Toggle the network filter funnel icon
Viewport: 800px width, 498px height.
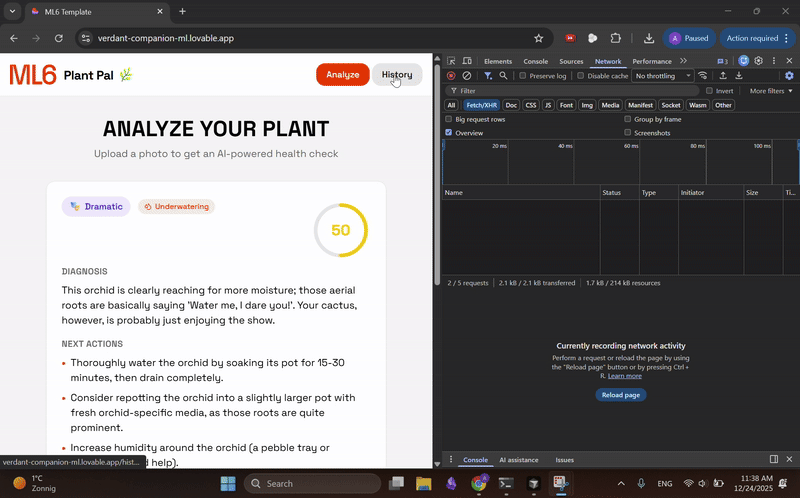pos(488,76)
